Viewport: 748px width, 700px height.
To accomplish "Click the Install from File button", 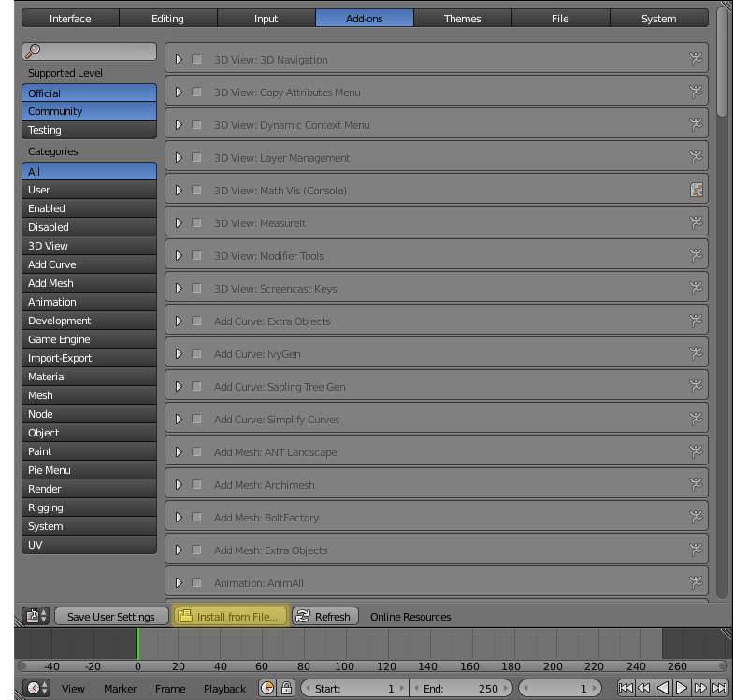I will [230, 616].
